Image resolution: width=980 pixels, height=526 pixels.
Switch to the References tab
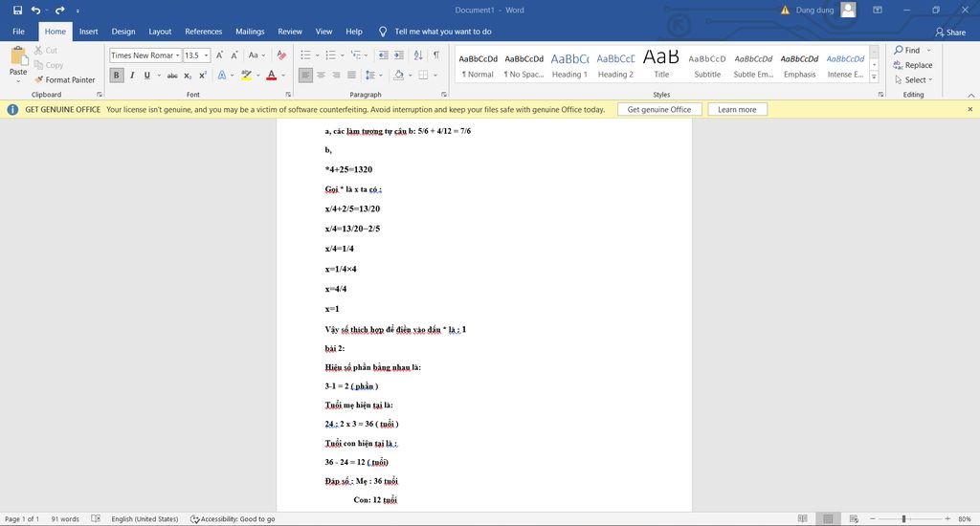pos(203,32)
